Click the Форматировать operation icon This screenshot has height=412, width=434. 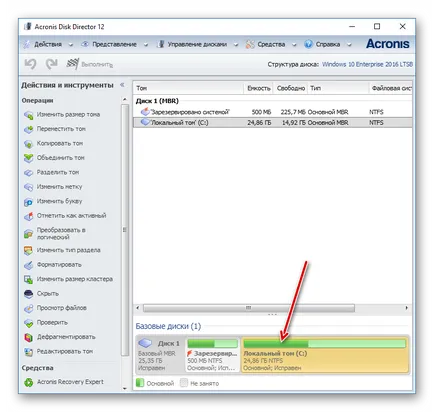tap(29, 265)
